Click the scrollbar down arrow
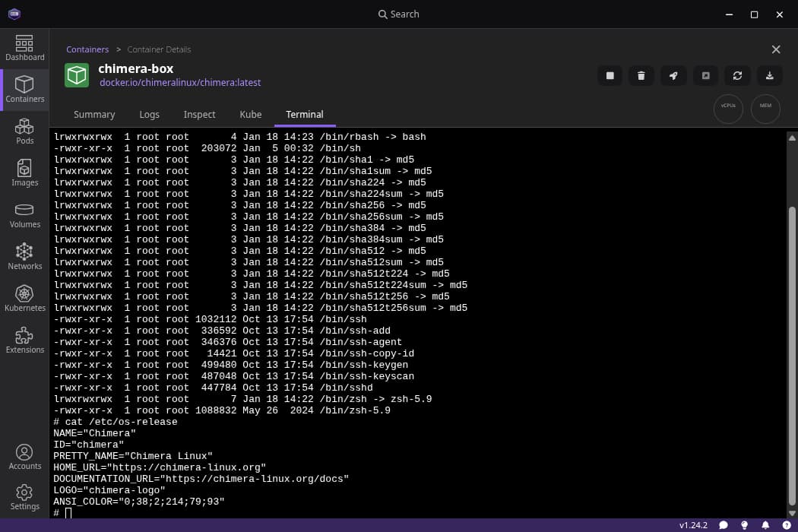This screenshot has height=532, width=798. point(792,513)
